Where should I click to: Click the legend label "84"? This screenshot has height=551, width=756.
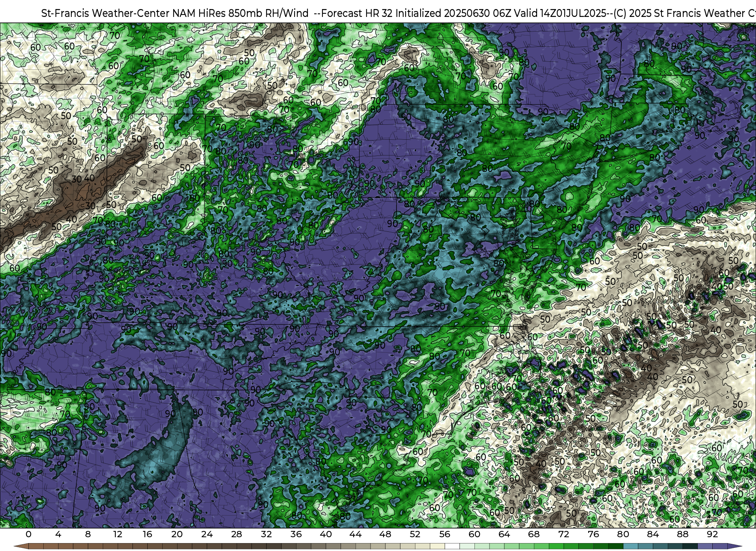point(653,534)
